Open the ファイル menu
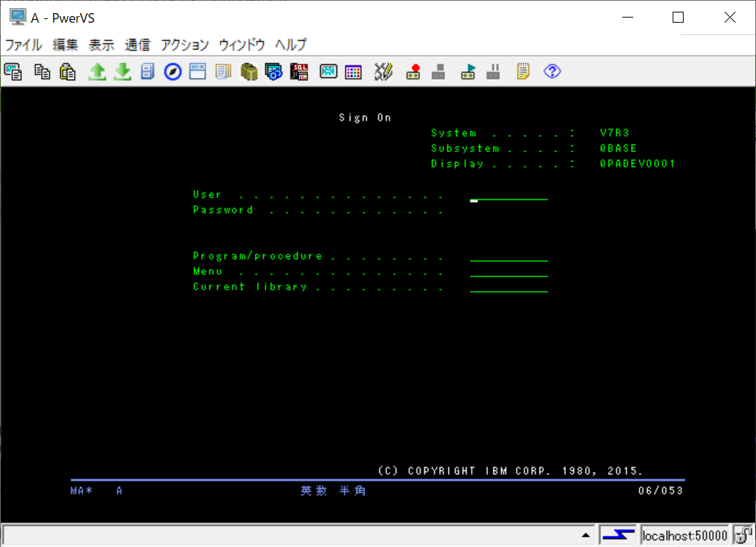The width and height of the screenshot is (756, 547). coord(23,45)
